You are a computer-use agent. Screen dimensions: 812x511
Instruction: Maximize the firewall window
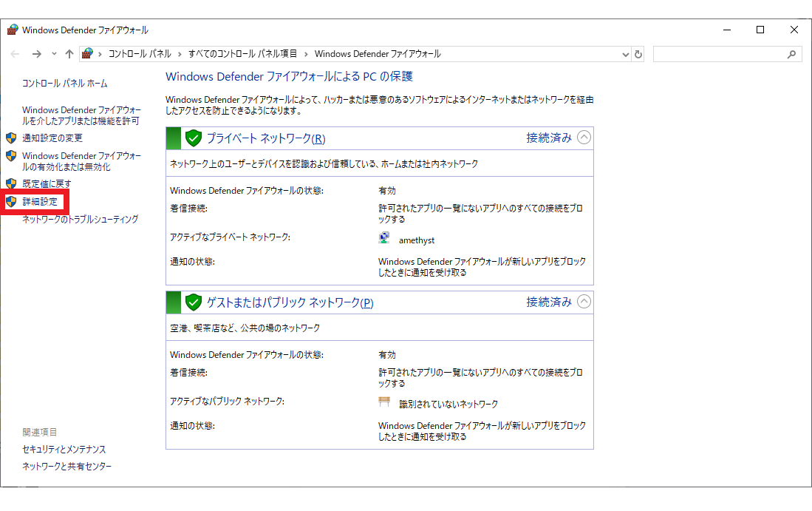coord(760,30)
